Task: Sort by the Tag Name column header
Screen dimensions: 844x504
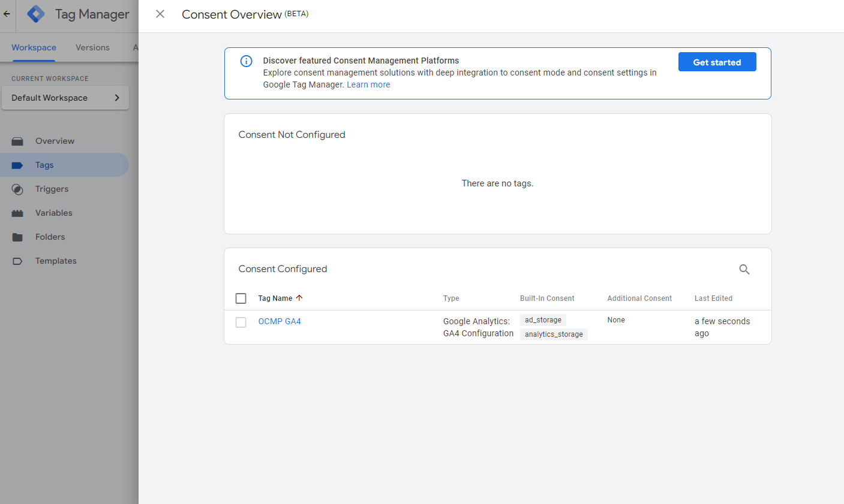Action: pyautogui.click(x=275, y=298)
